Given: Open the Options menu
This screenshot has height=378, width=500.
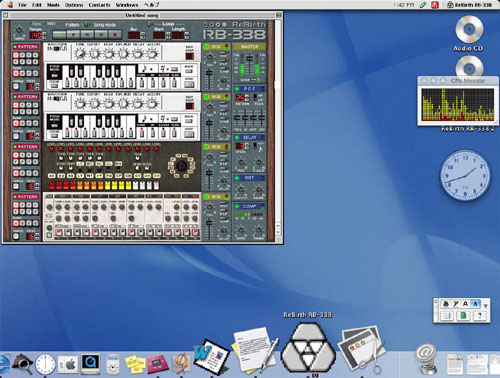Looking at the screenshot, I should click(74, 5).
